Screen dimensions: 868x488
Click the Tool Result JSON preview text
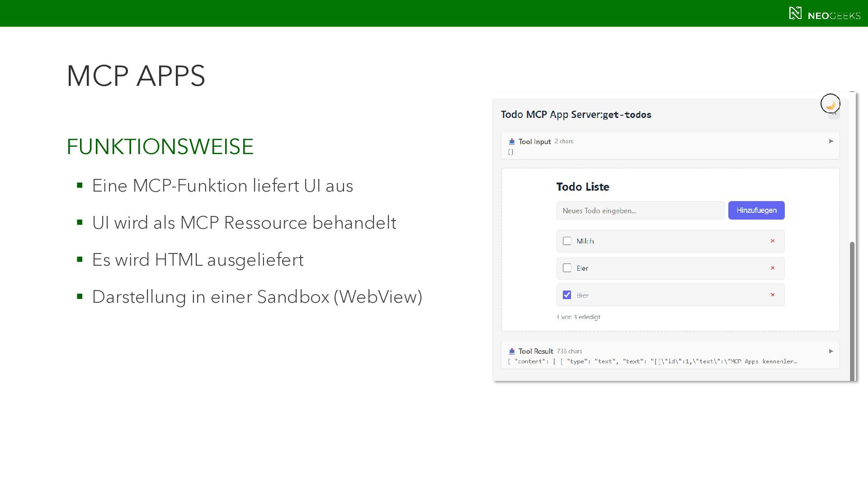pyautogui.click(x=652, y=361)
